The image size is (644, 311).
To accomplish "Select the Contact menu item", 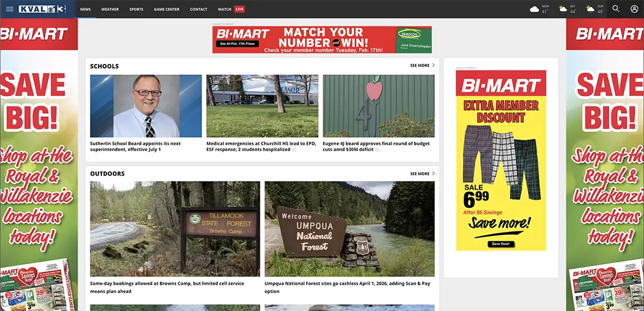I will click(x=198, y=9).
